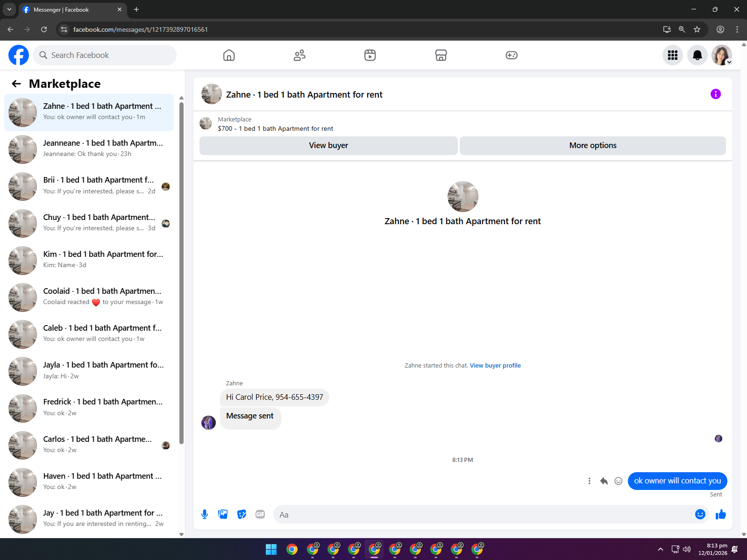Open more options for sent message
The width and height of the screenshot is (747, 560).
pyautogui.click(x=589, y=481)
